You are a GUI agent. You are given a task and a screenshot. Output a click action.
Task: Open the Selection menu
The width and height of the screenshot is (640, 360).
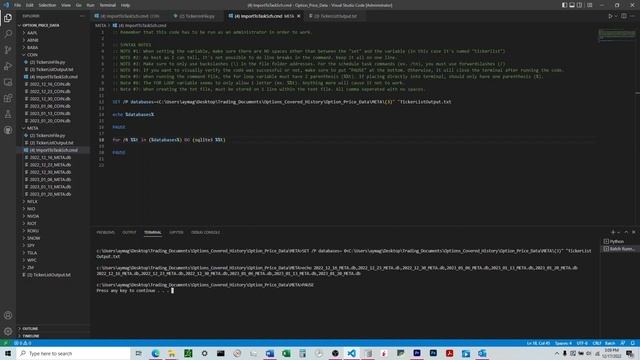(47, 5)
